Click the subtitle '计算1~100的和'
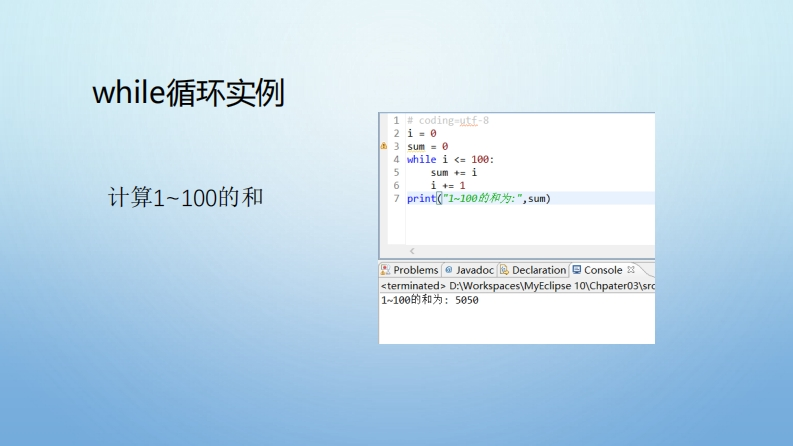Image resolution: width=793 pixels, height=446 pixels. pyautogui.click(x=185, y=197)
